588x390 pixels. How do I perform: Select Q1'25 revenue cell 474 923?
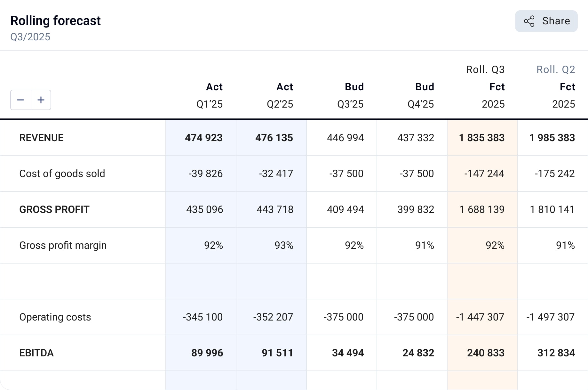click(203, 138)
